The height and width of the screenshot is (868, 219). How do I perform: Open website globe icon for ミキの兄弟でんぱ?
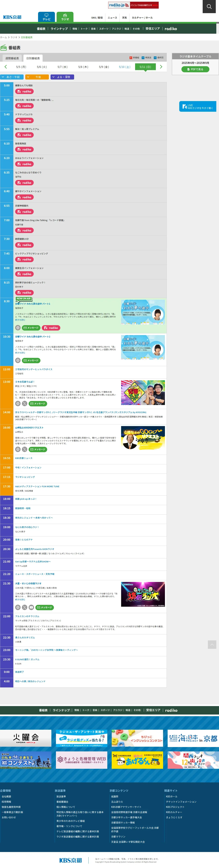pyautogui.click(x=18, y=403)
